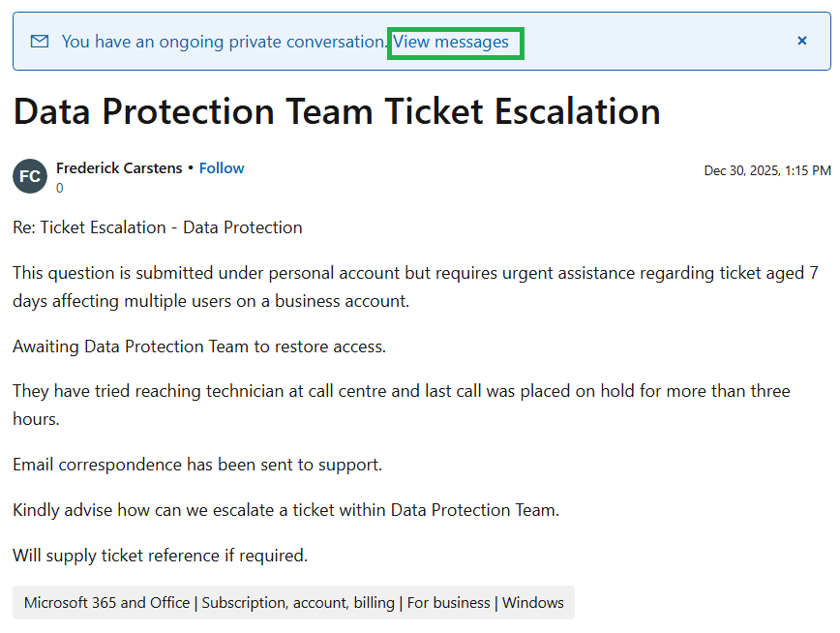Image resolution: width=840 pixels, height=633 pixels.
Task: Click the FC profile avatar
Action: point(30,176)
